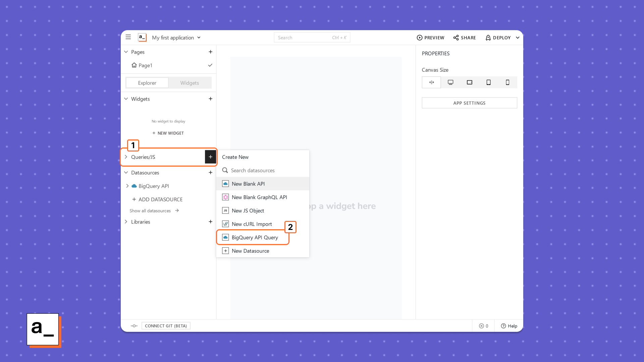The width and height of the screenshot is (644, 362).
Task: Click the NEW WIDGET button
Action: (x=168, y=133)
